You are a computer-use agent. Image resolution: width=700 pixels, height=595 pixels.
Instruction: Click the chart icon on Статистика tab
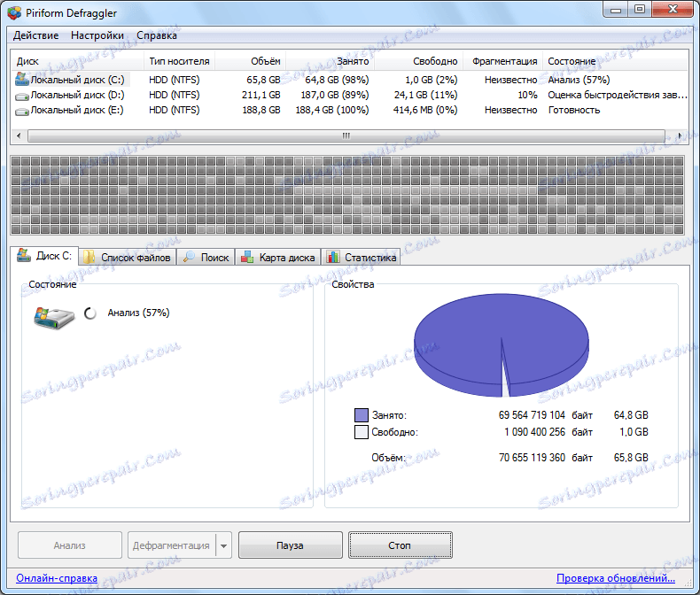point(333,257)
